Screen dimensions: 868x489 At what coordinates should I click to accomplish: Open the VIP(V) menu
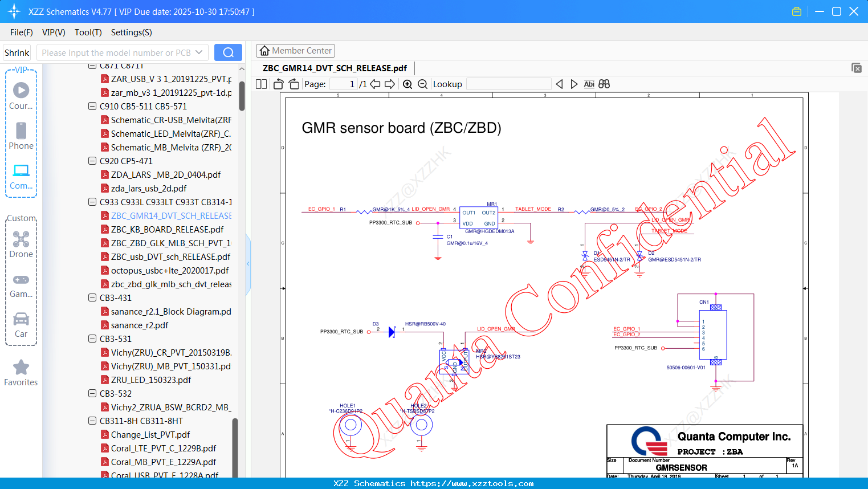(x=54, y=32)
